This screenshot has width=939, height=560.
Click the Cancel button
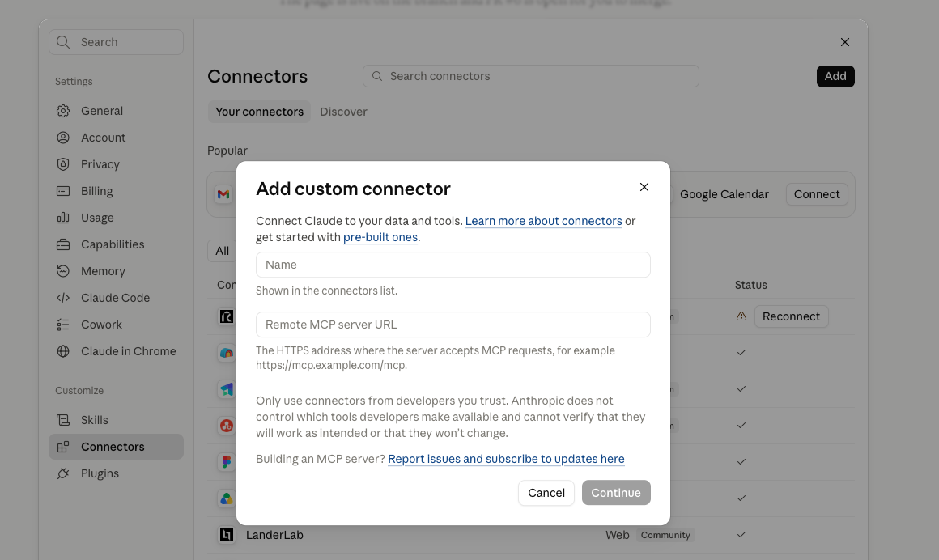point(546,493)
